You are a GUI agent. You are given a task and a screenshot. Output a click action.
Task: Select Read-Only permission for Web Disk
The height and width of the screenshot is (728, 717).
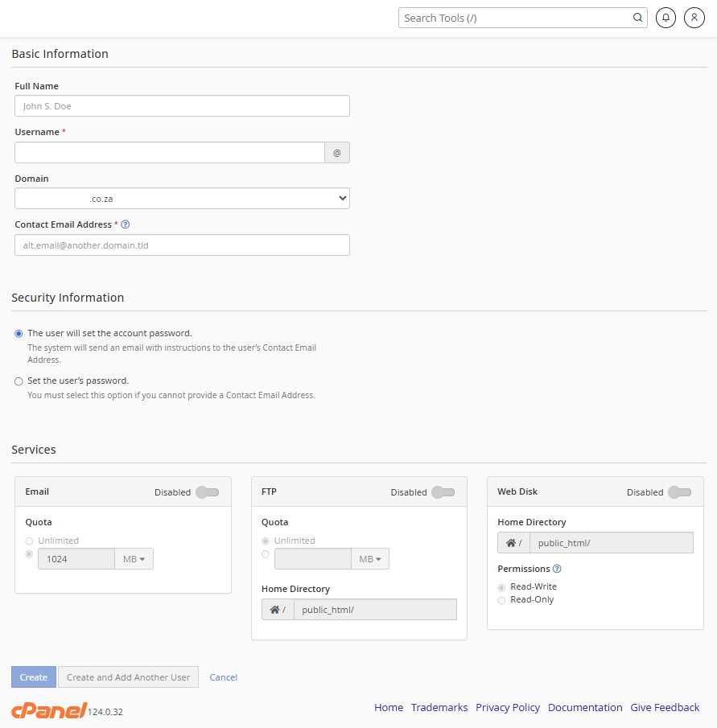501,599
